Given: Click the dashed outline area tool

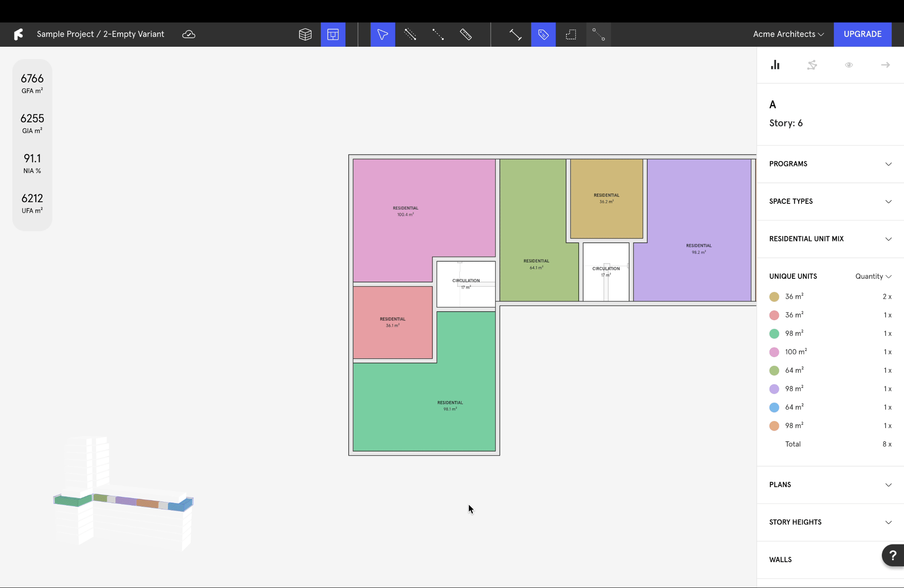Looking at the screenshot, I should click(571, 34).
